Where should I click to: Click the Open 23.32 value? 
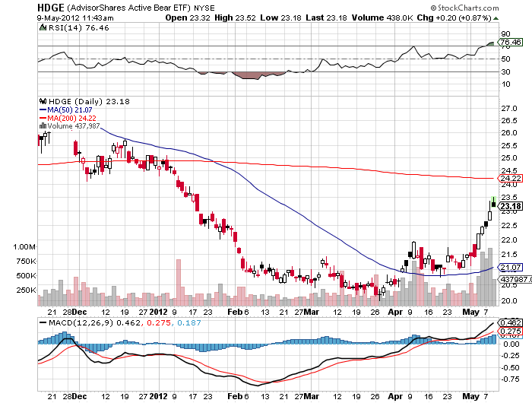[188, 17]
